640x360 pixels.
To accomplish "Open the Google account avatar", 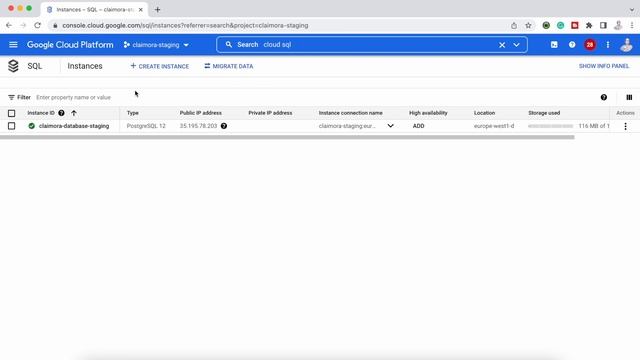I will tap(626, 45).
